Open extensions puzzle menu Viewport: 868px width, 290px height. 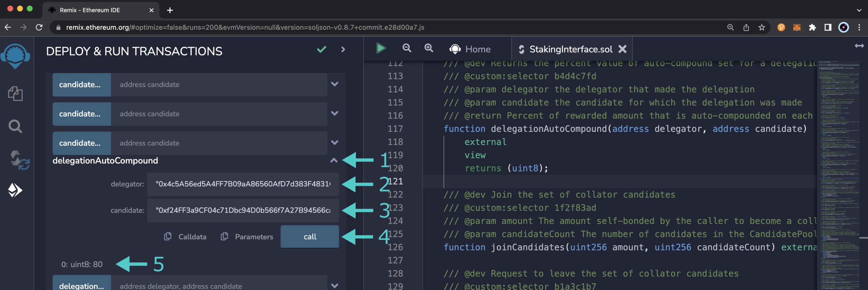click(813, 27)
